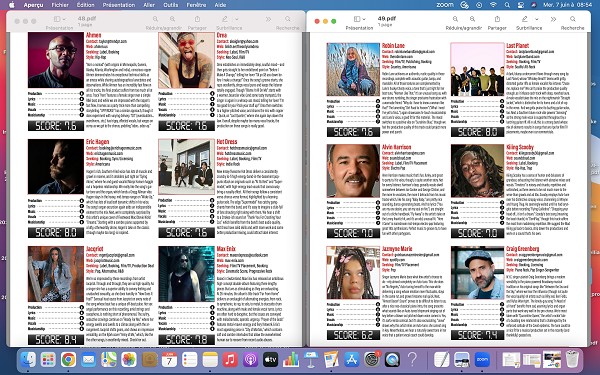The width and height of the screenshot is (600, 375).
Task: Expand highlight color dropdown arrow in 49.pdf
Action: 536,19
